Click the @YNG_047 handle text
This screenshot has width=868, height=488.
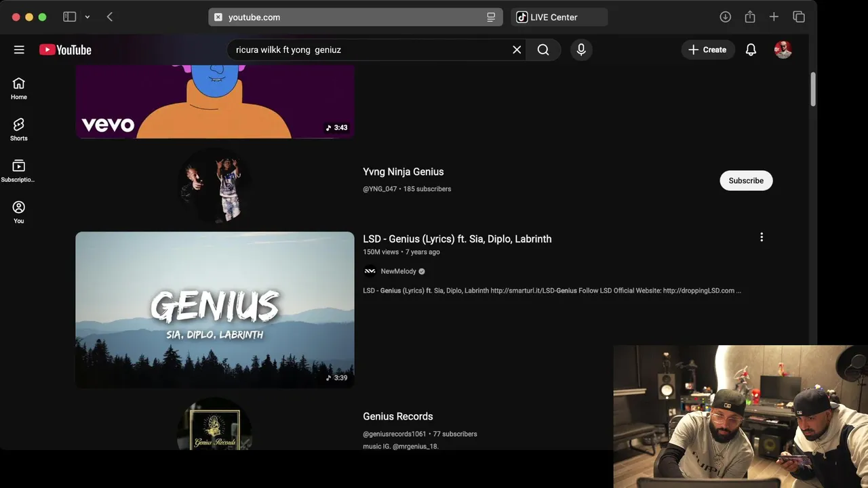coord(380,188)
